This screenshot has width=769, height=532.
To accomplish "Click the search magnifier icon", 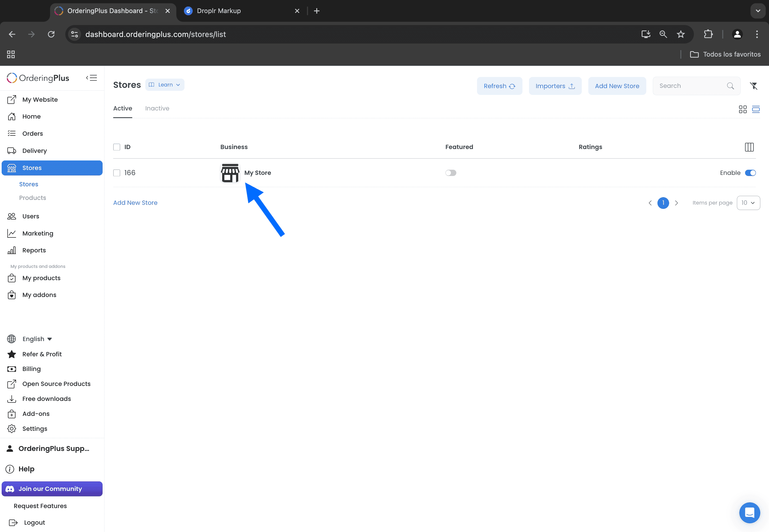I will point(730,86).
